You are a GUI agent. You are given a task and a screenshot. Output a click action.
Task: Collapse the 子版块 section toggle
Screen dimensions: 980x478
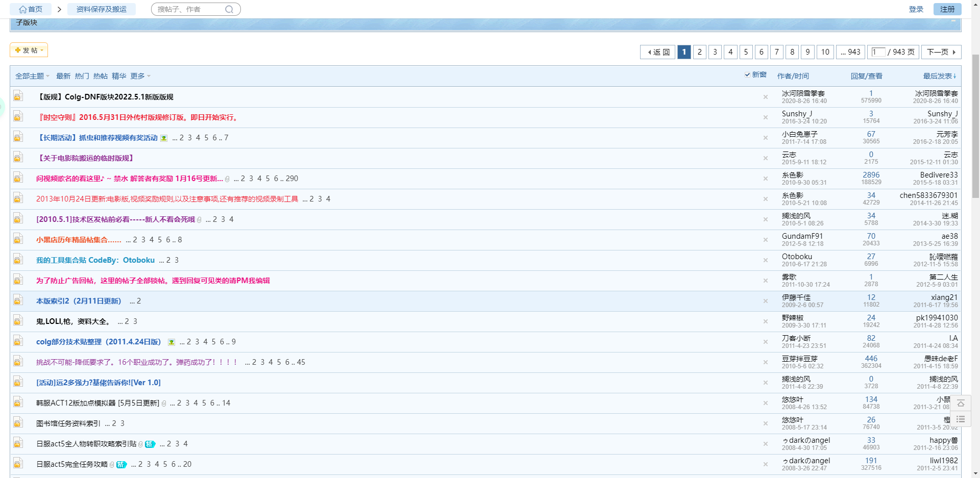click(x=953, y=22)
